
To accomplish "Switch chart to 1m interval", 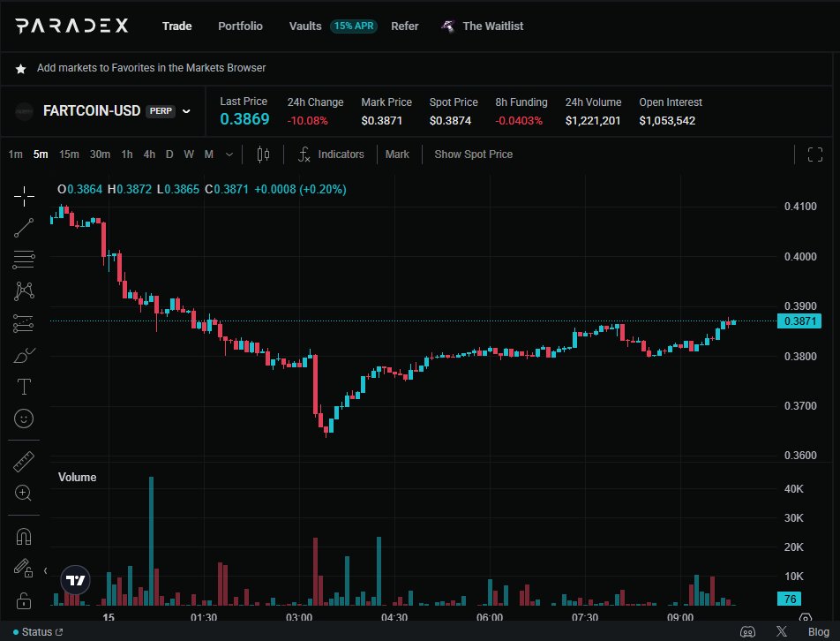I will [16, 155].
